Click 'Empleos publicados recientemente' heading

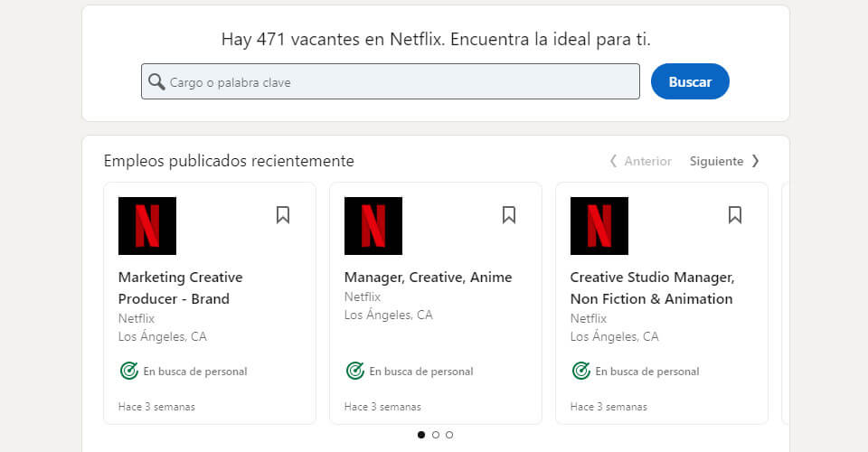(229, 161)
